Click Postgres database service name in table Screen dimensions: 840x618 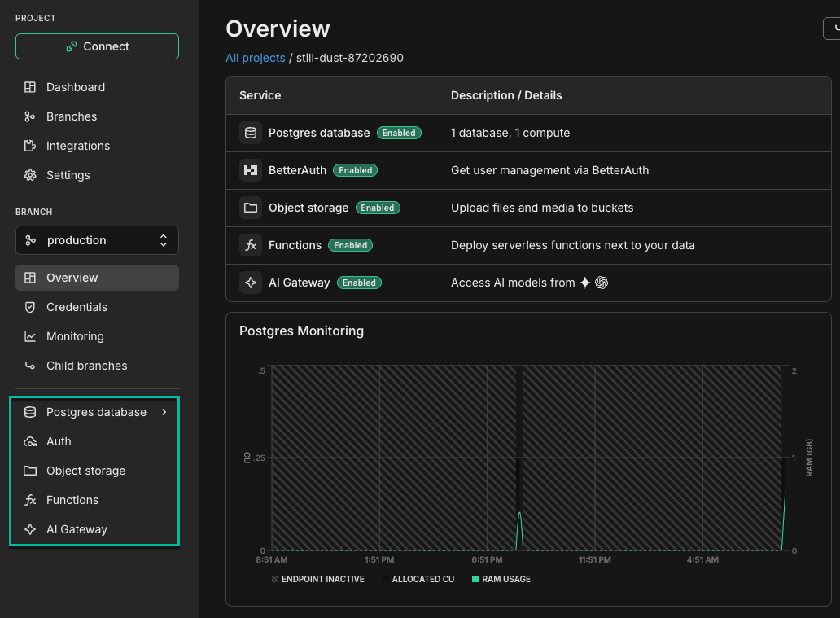(x=319, y=133)
